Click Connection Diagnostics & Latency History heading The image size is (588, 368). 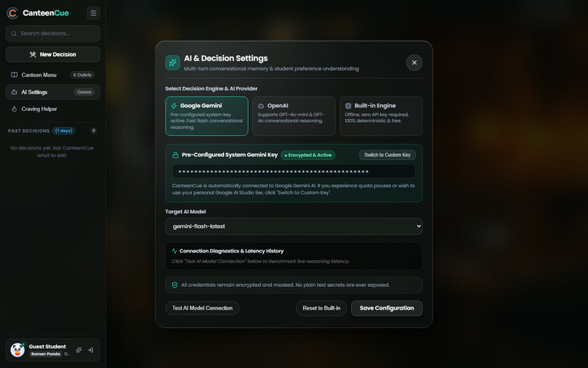click(231, 251)
